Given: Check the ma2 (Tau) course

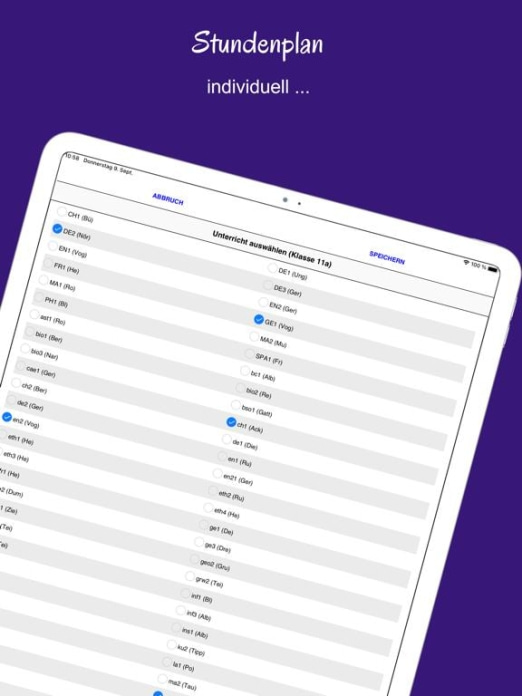Looking at the screenshot, I should (x=162, y=678).
